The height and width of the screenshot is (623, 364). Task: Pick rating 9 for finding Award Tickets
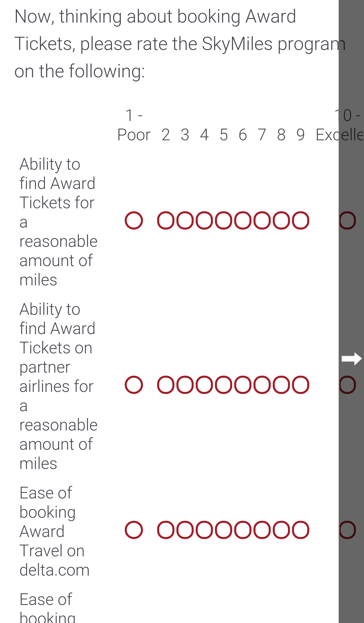pyautogui.click(x=301, y=220)
